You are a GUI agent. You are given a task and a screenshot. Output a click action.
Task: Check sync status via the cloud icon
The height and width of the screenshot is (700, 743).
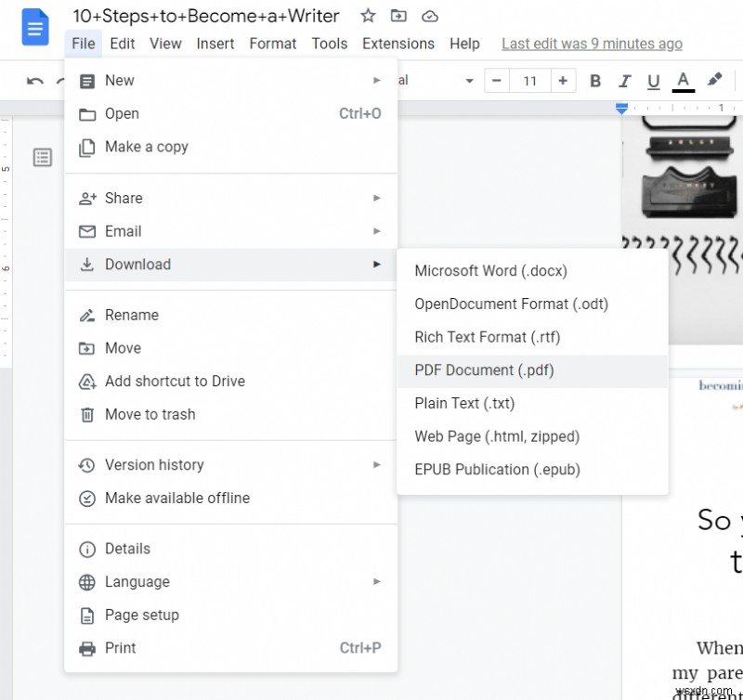(429, 16)
